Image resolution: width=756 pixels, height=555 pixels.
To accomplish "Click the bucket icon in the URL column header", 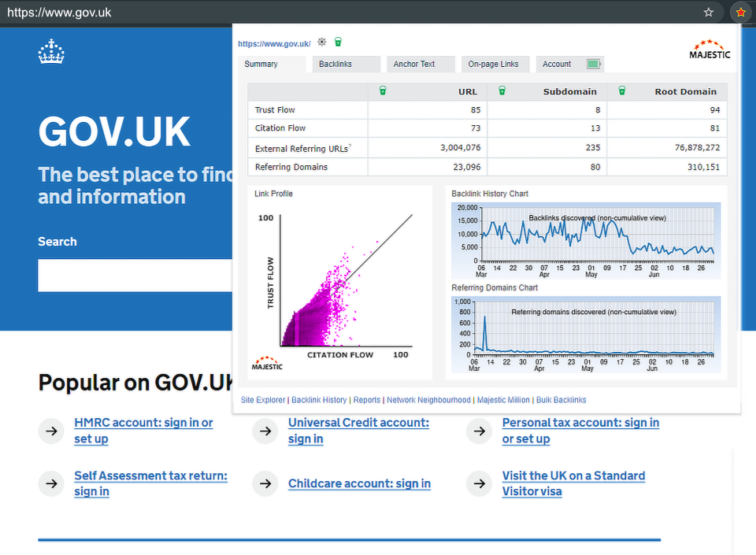I will [x=383, y=91].
